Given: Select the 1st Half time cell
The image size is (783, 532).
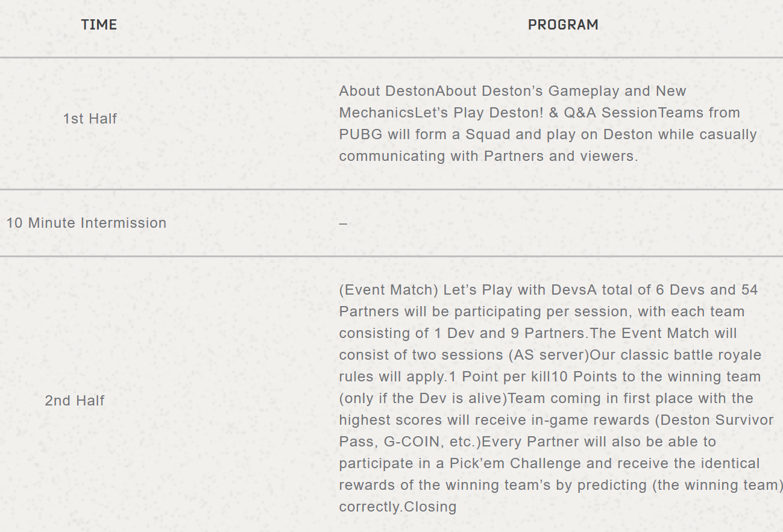Looking at the screenshot, I should click(x=90, y=119).
